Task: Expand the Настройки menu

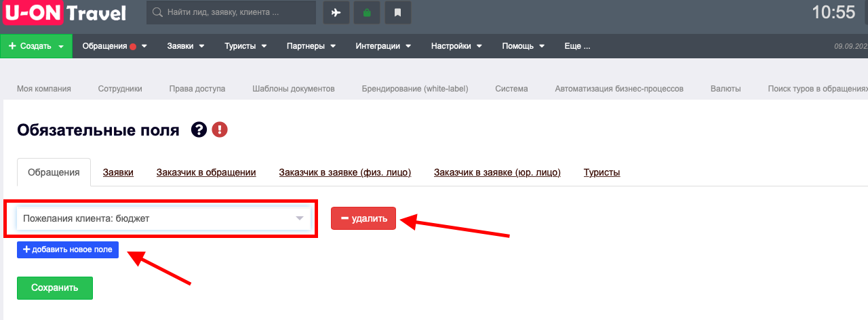Action: (456, 46)
